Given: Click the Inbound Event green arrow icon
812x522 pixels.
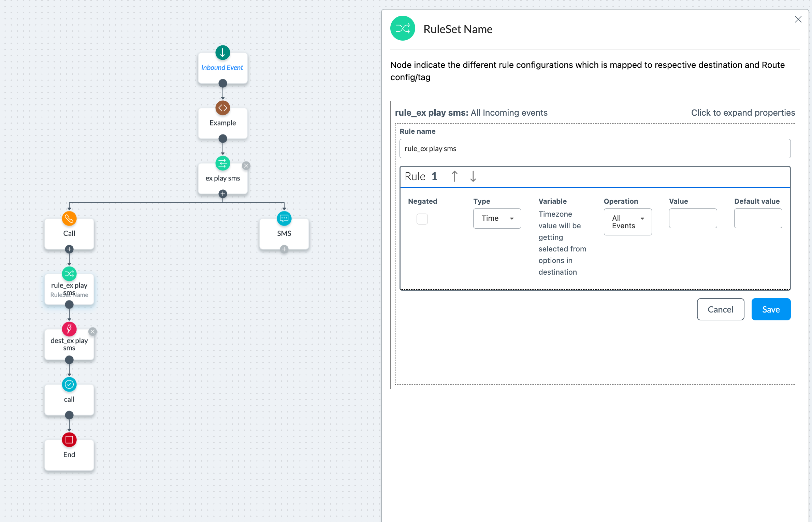Looking at the screenshot, I should tap(222, 53).
